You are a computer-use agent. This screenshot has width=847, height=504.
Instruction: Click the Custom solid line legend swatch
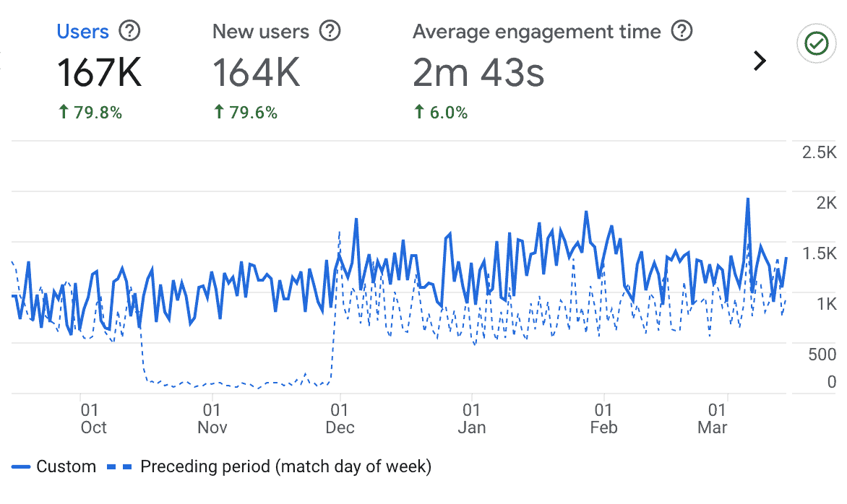coord(21,466)
